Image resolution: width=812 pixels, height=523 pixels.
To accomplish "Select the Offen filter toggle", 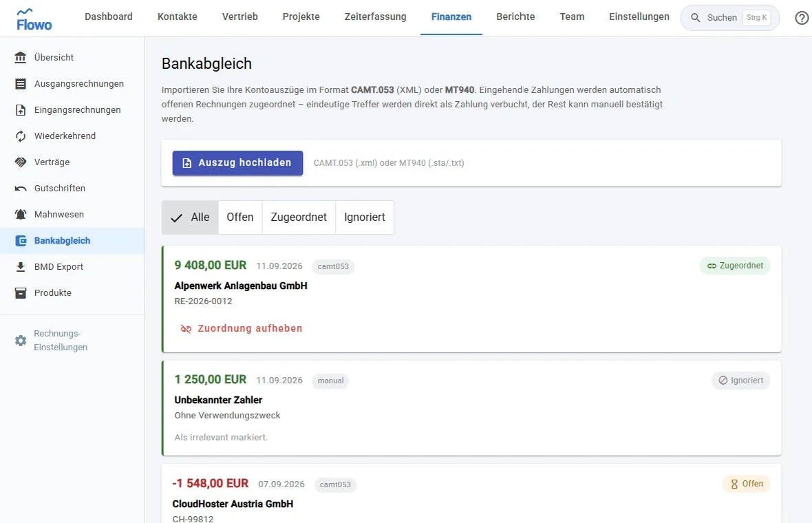I will click(x=239, y=217).
